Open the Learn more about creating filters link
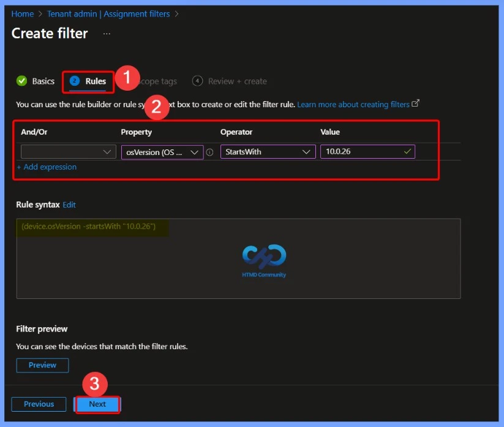The image size is (504, 427). [355, 104]
